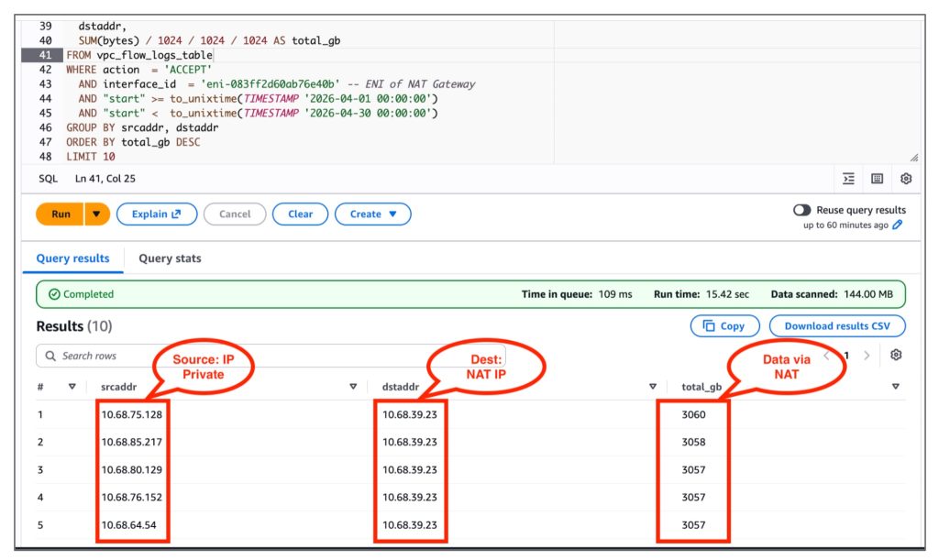Clear the query editor

tap(300, 214)
